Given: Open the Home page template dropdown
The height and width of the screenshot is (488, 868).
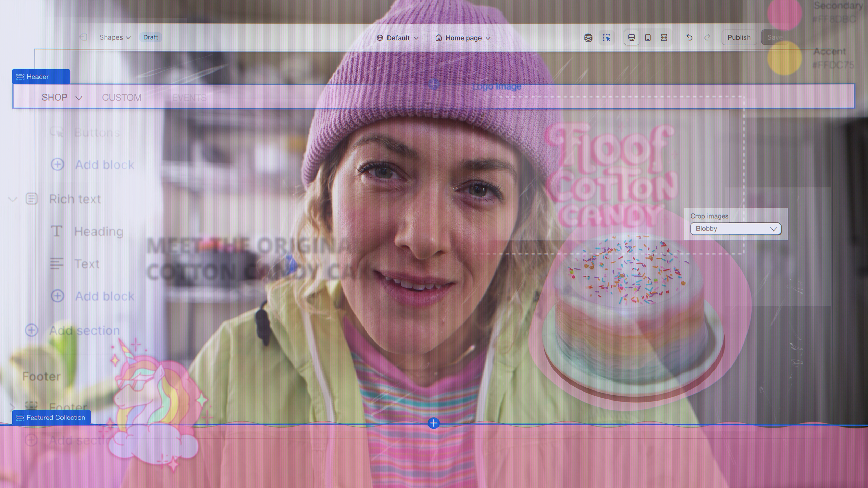Looking at the screenshot, I should (463, 38).
